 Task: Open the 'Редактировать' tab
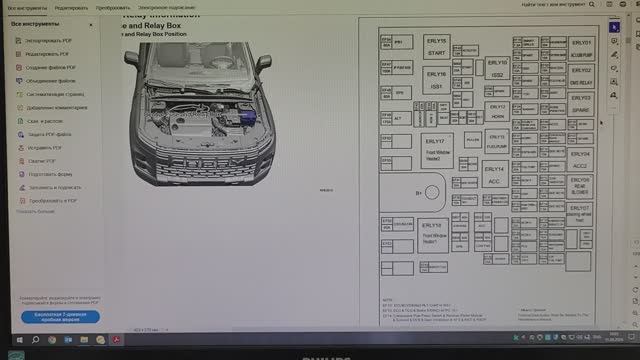(x=71, y=8)
